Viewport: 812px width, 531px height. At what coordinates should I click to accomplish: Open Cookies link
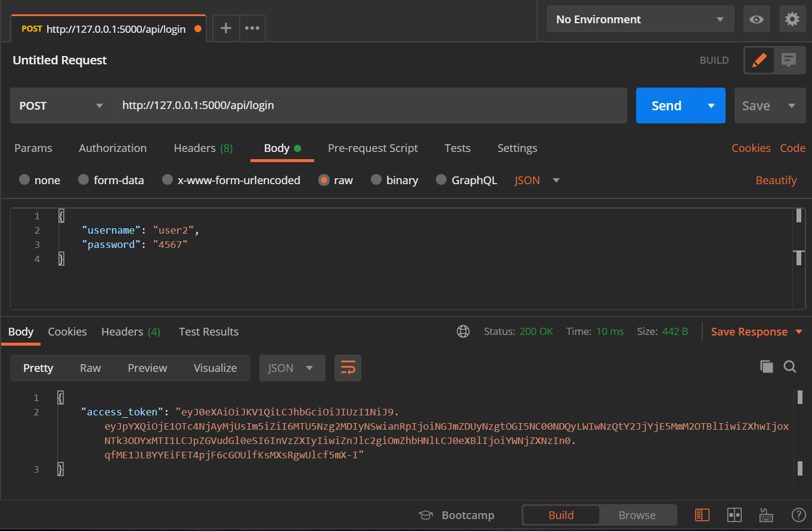click(x=751, y=148)
